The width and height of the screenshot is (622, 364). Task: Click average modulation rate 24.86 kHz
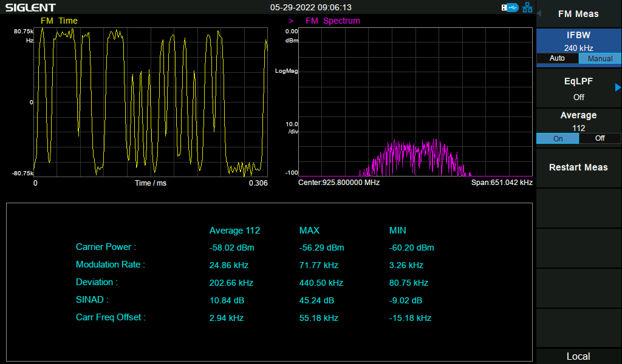click(229, 265)
